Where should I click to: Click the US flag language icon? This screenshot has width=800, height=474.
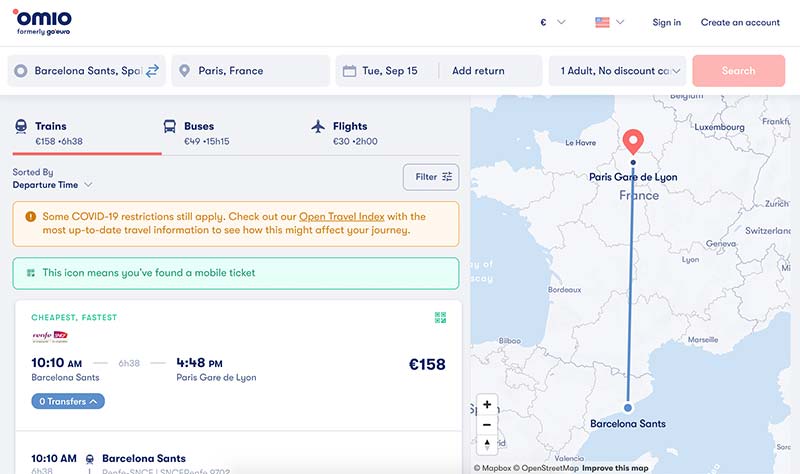(x=602, y=22)
